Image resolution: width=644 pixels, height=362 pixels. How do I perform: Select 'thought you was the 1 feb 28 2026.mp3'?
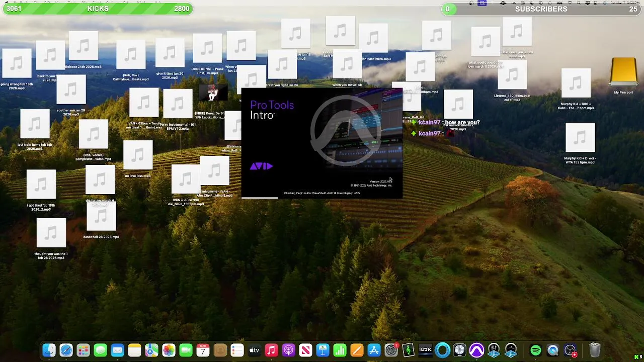51,233
